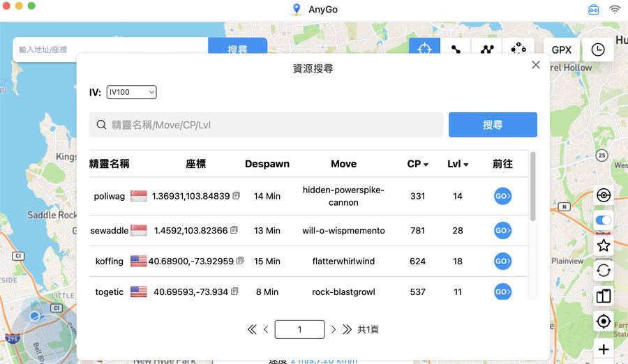The image size is (628, 364).
Task: Click GO for the koffing row
Action: [x=502, y=261]
